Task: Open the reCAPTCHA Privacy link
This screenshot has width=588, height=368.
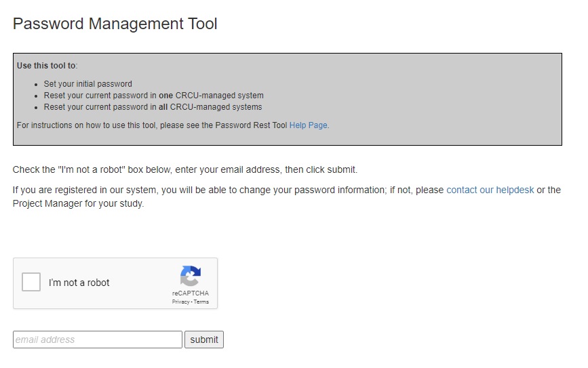Action: click(x=181, y=302)
